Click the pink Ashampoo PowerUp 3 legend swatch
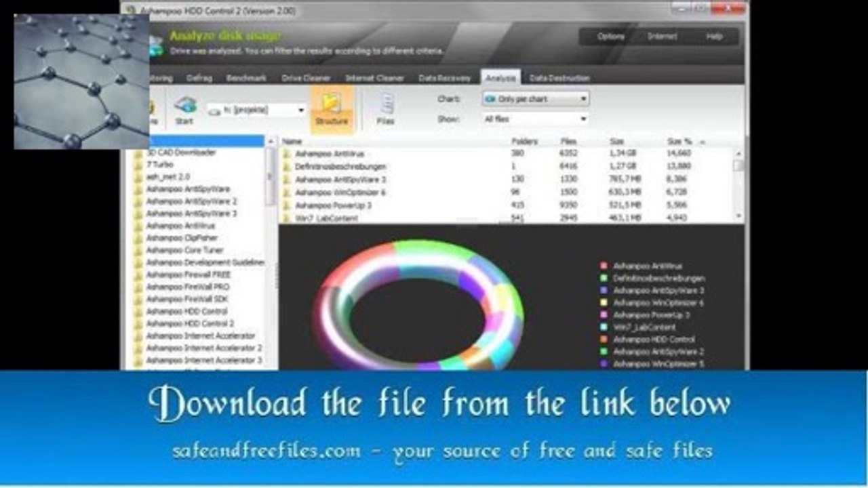The width and height of the screenshot is (868, 488). tap(604, 315)
